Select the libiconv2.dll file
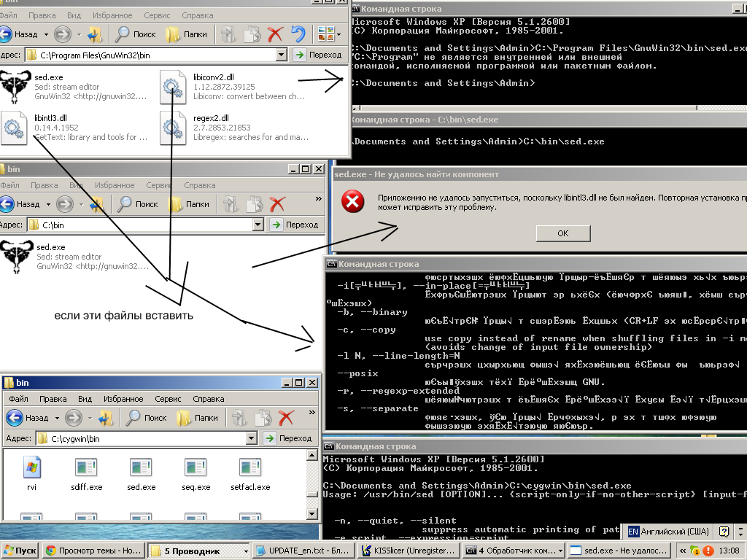Image resolution: width=747 pixels, height=560 pixels. point(172,87)
